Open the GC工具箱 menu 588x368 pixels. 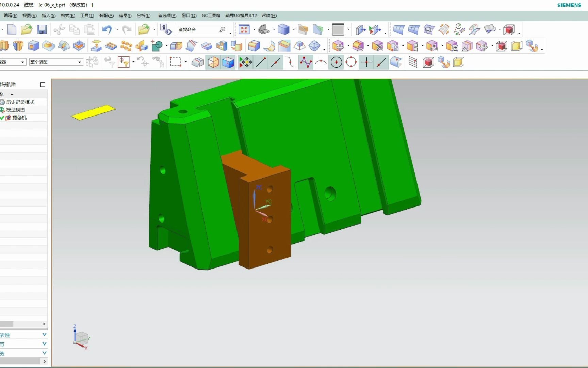211,16
